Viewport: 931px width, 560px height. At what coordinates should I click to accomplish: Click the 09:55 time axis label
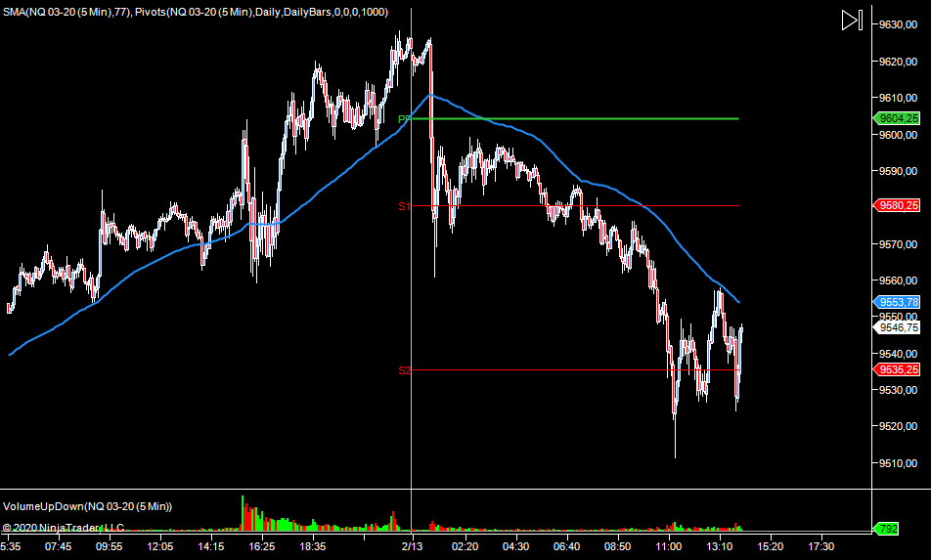pos(109,546)
